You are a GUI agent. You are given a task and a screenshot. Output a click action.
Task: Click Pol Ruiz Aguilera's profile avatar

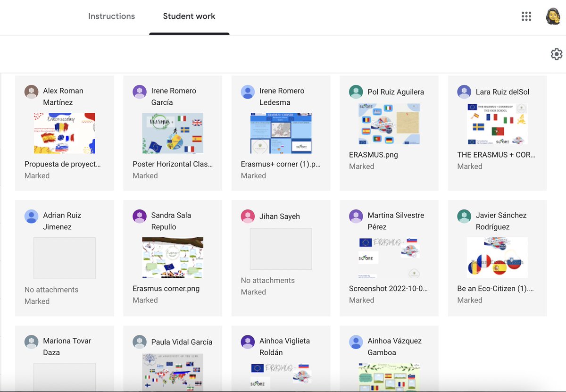[356, 92]
